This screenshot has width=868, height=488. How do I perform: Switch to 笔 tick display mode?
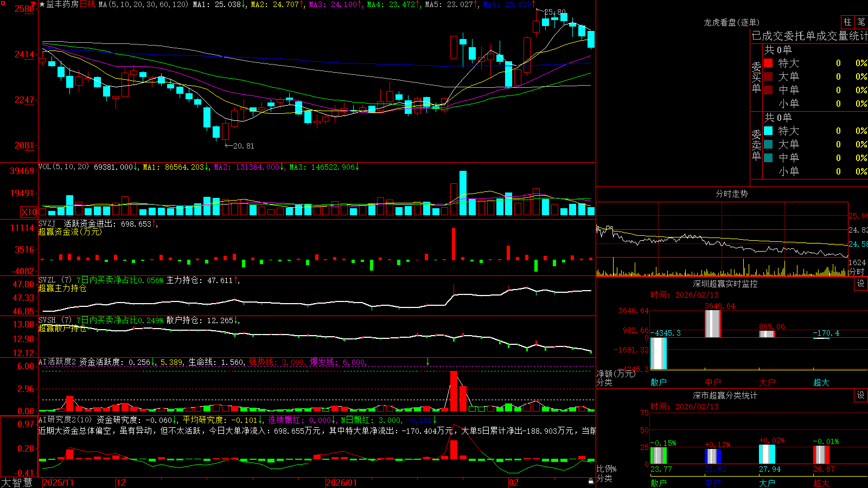[x=861, y=22]
